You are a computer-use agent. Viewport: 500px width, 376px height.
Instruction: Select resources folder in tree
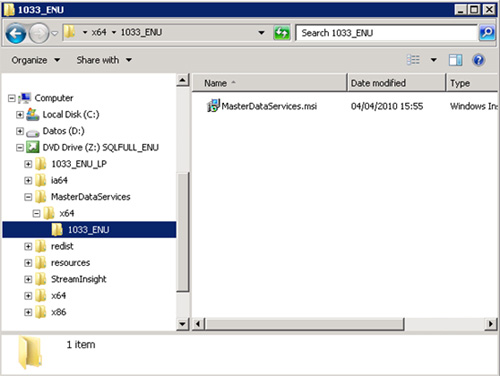(x=70, y=262)
